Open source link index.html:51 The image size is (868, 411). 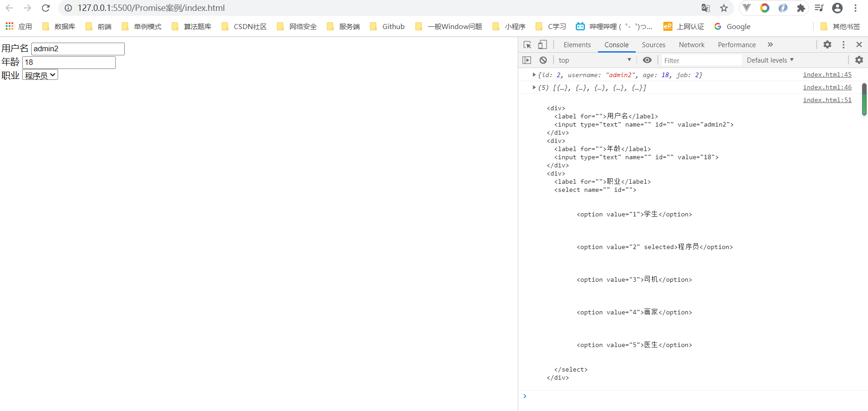827,100
